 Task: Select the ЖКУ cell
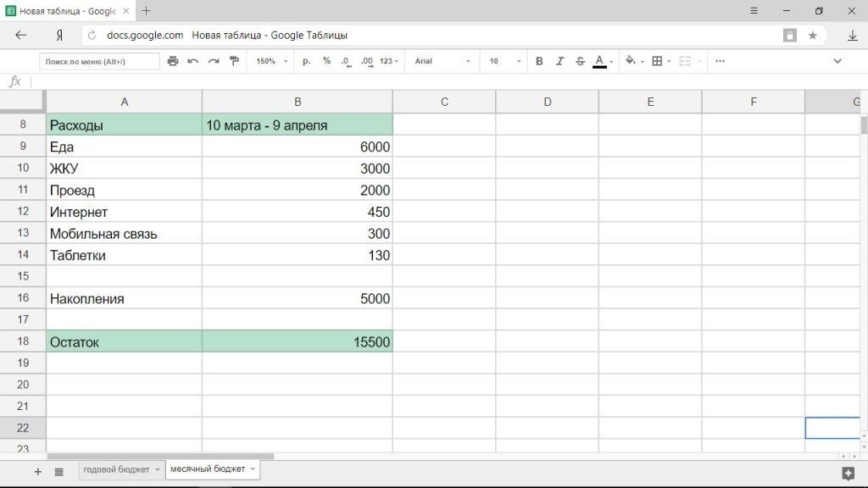[x=124, y=169]
